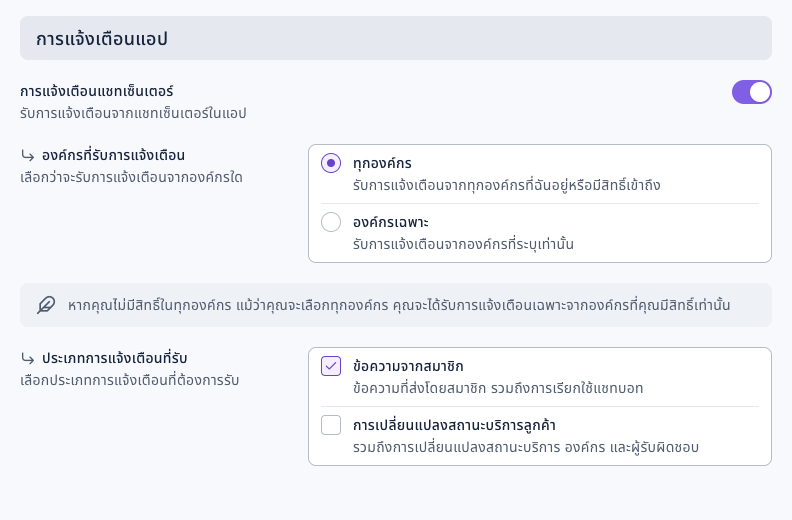Click the ประเภทการแจ้งเตือนที่รับ heading

(115, 358)
